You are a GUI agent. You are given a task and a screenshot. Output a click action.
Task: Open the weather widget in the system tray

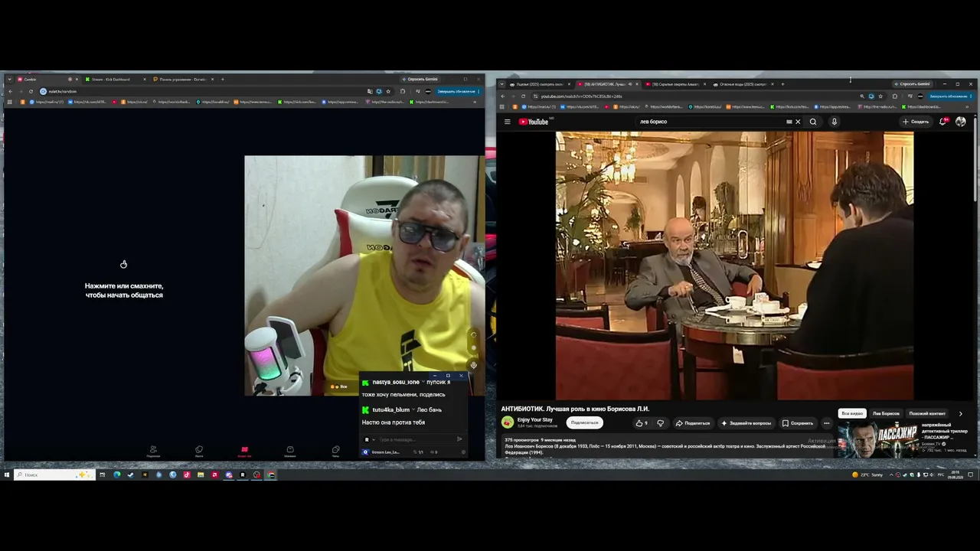click(x=867, y=474)
